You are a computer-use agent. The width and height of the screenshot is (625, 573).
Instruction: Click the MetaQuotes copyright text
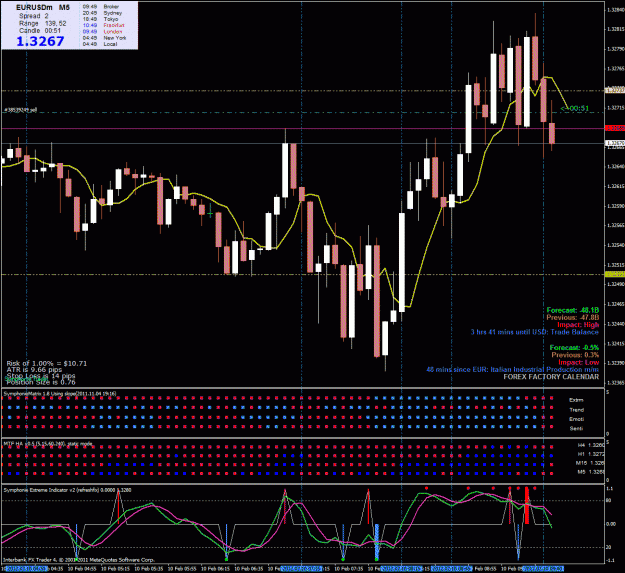[79, 560]
